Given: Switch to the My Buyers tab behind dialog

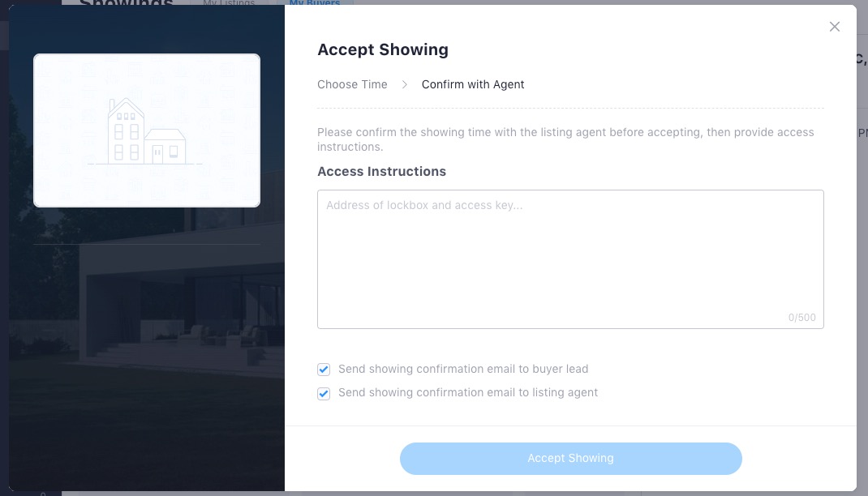Looking at the screenshot, I should point(315,3).
